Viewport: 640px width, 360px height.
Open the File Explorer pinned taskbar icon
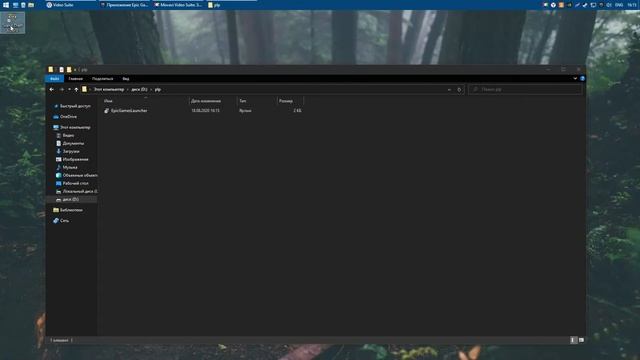[x=31, y=5]
